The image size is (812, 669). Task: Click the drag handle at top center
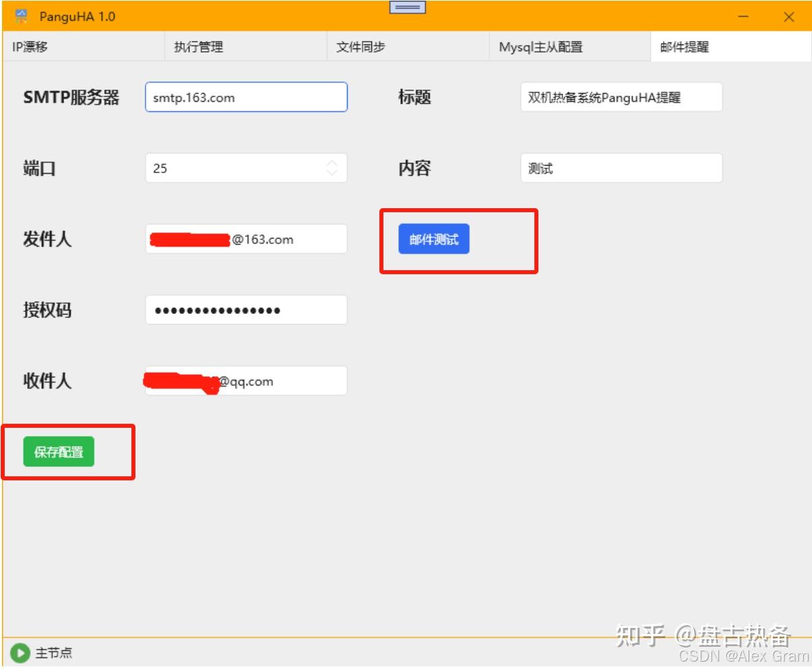(408, 8)
